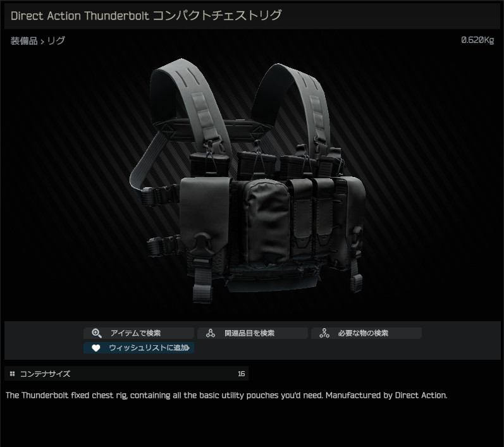Open 必要な物の検索 required search
This screenshot has width=504, height=447.
click(x=366, y=333)
